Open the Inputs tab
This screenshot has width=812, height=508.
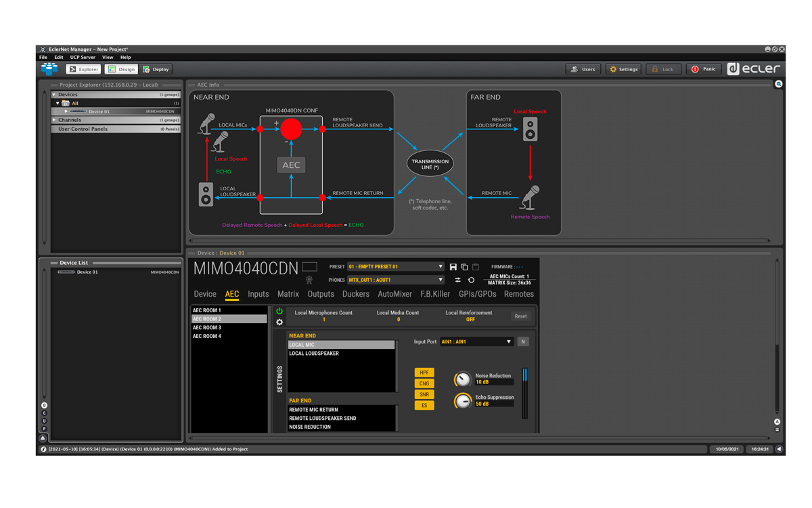(x=258, y=294)
